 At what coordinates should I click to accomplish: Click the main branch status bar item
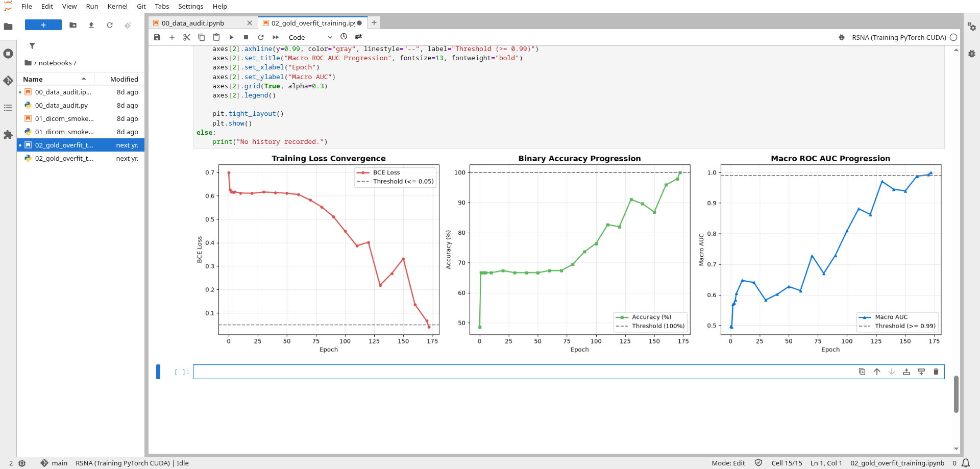pyautogui.click(x=54, y=463)
